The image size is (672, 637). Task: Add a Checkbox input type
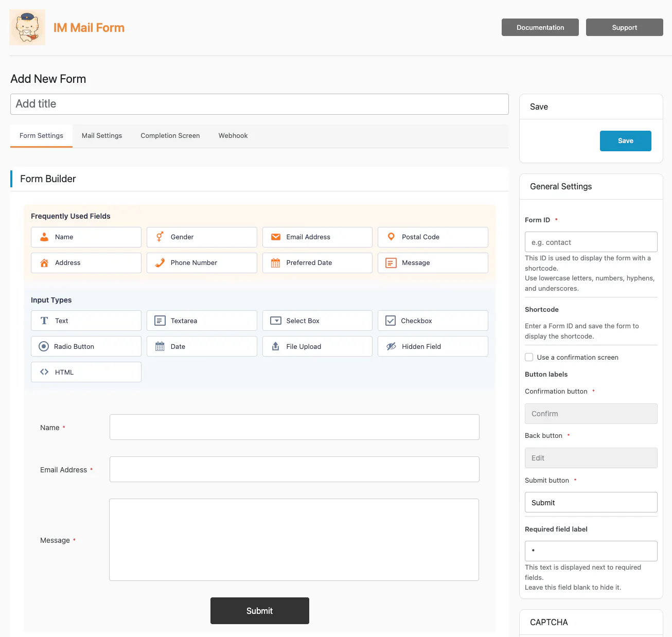[x=433, y=321]
